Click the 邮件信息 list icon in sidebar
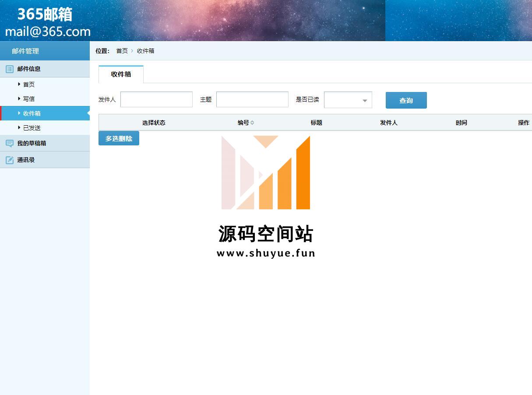The height and width of the screenshot is (395, 532). point(9,69)
